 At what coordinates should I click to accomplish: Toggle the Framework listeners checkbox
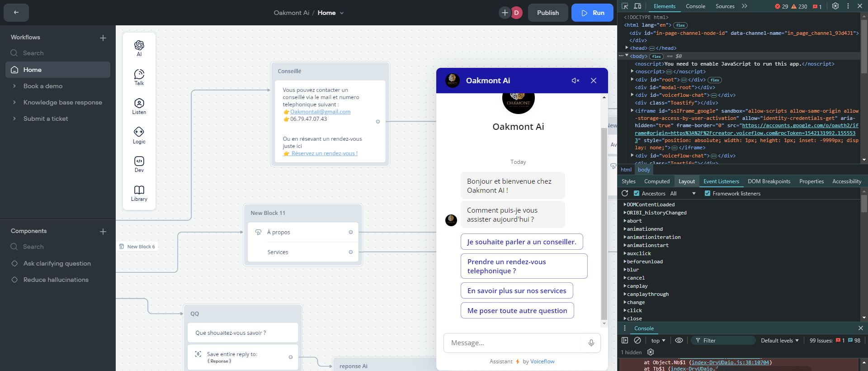pos(708,194)
